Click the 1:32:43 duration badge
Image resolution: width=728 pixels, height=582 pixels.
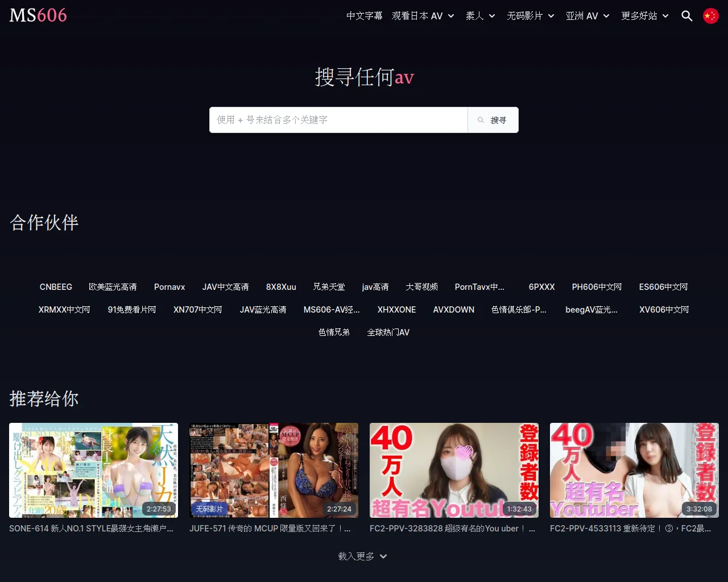(x=519, y=509)
